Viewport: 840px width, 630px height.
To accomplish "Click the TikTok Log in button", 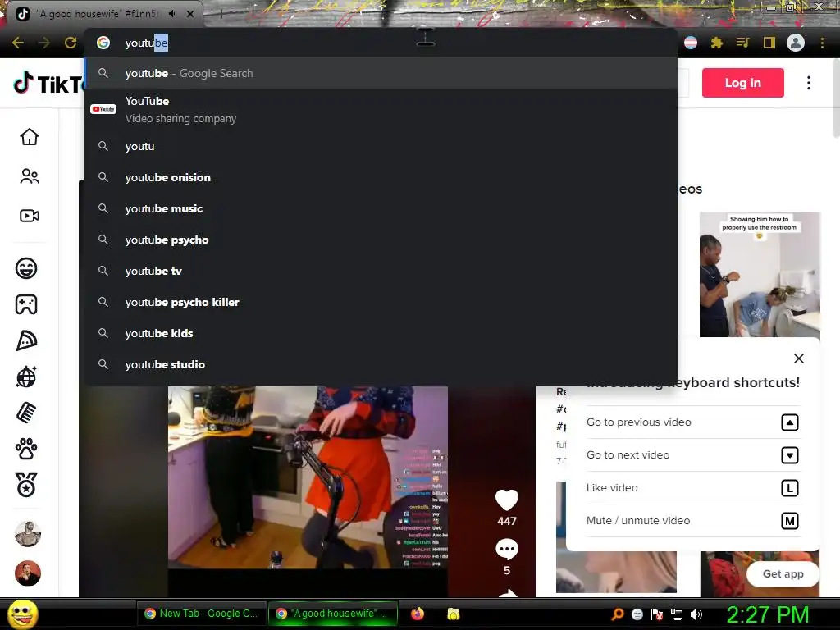I will pyautogui.click(x=742, y=83).
